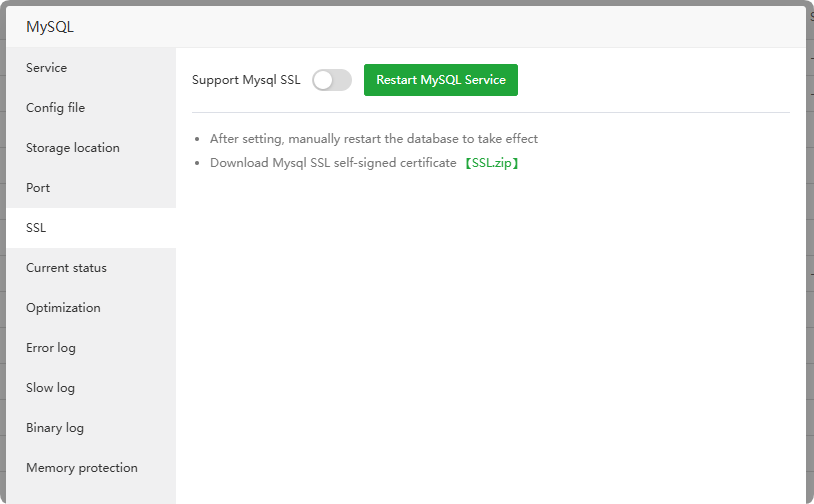
Task: Open the Slow log tab
Action: tap(50, 388)
